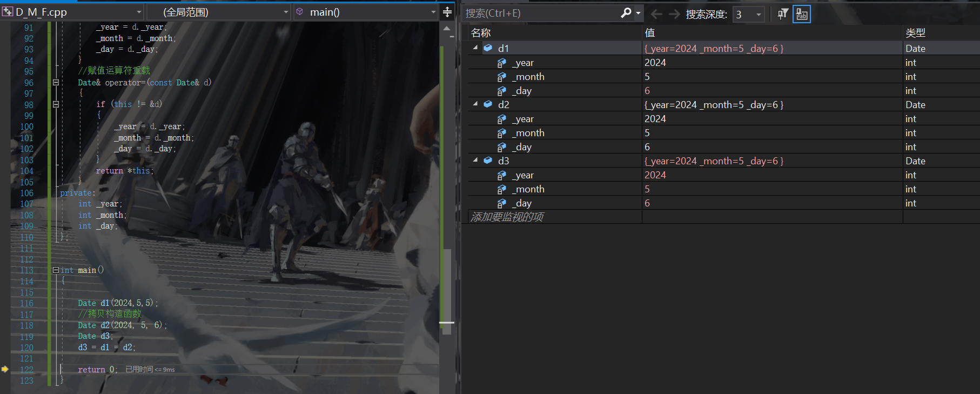Open the 搜索深度 depth combo box
The width and height of the screenshot is (980, 394).
749,15
